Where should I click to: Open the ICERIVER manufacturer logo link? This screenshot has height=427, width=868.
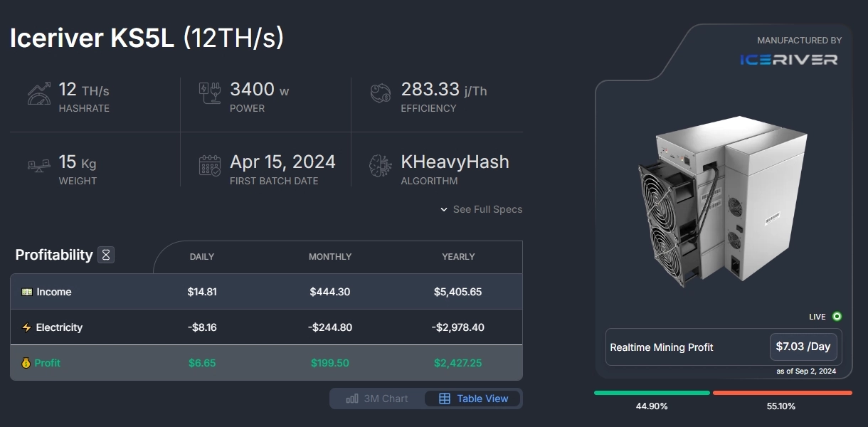coord(788,60)
